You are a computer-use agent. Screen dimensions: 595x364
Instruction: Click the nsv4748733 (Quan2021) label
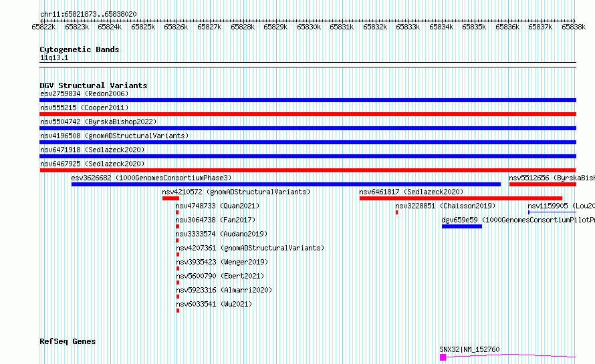click(217, 206)
